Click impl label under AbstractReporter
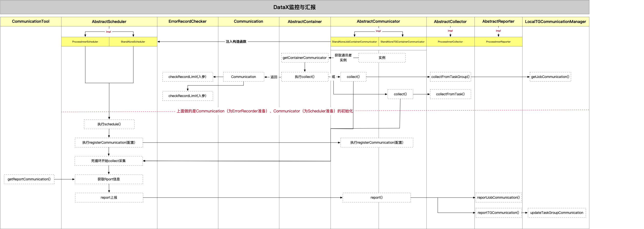The width and height of the screenshot is (644, 229). tap(498, 31)
